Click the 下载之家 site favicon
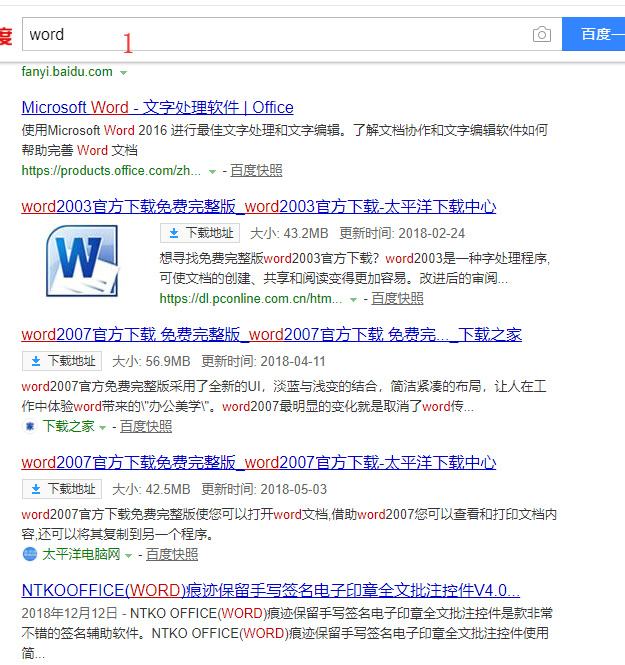The height and width of the screenshot is (665, 625). 29,426
